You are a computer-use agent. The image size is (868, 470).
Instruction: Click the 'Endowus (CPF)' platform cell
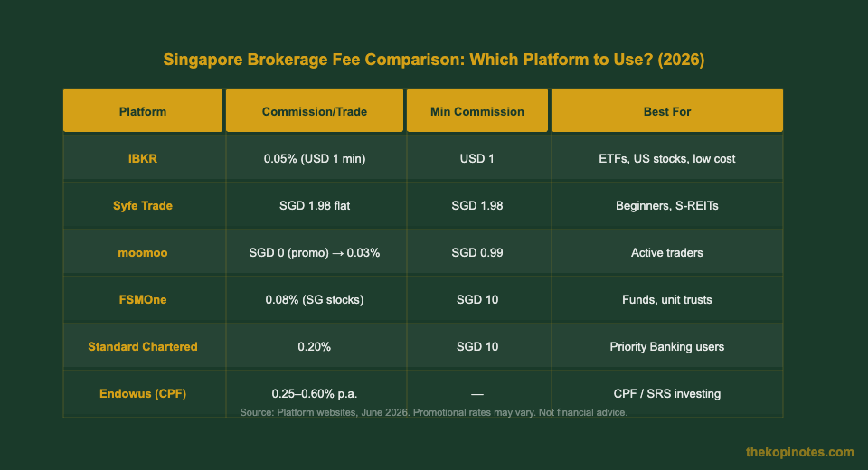(143, 393)
